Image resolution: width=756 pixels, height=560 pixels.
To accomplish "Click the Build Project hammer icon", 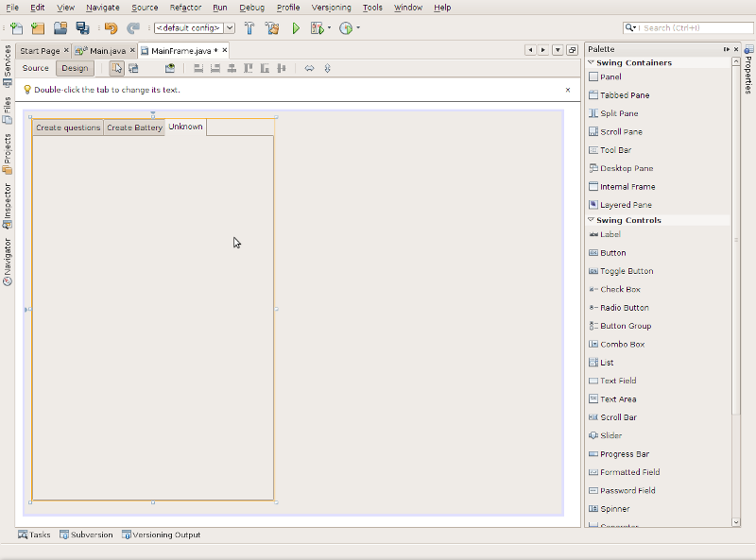I will 249,28.
